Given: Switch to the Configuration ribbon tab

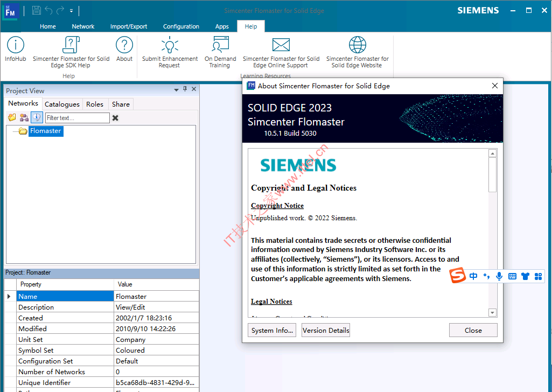Looking at the screenshot, I should [181, 26].
